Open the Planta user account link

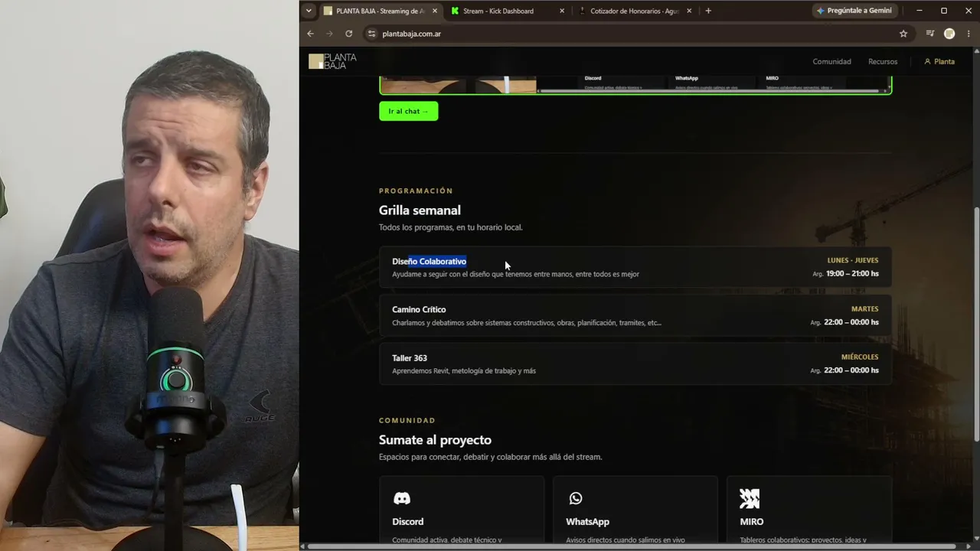coord(939,61)
